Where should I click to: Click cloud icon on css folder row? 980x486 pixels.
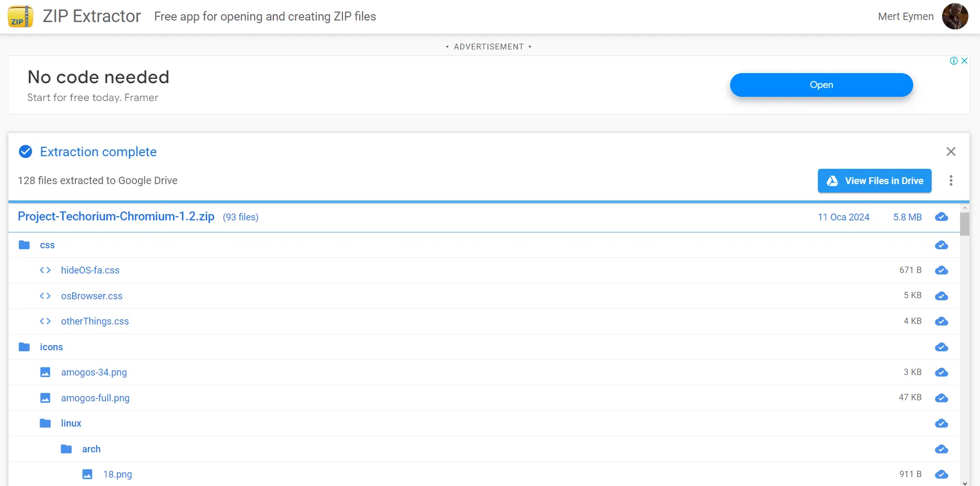click(941, 245)
